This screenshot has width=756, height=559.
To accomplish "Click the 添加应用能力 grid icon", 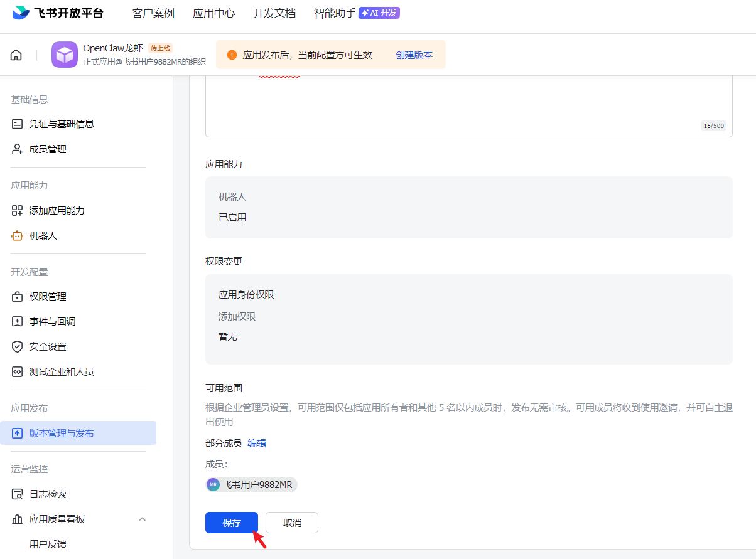I will click(x=18, y=211).
